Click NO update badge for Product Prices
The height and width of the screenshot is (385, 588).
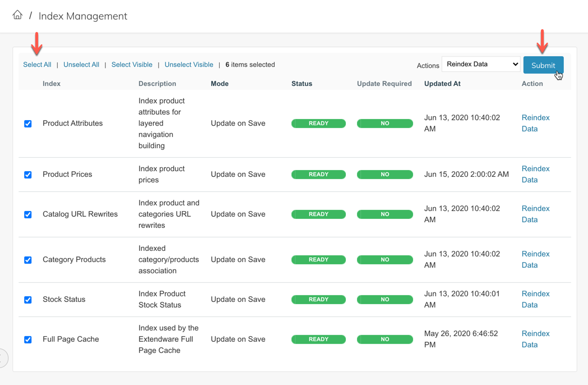click(x=385, y=175)
